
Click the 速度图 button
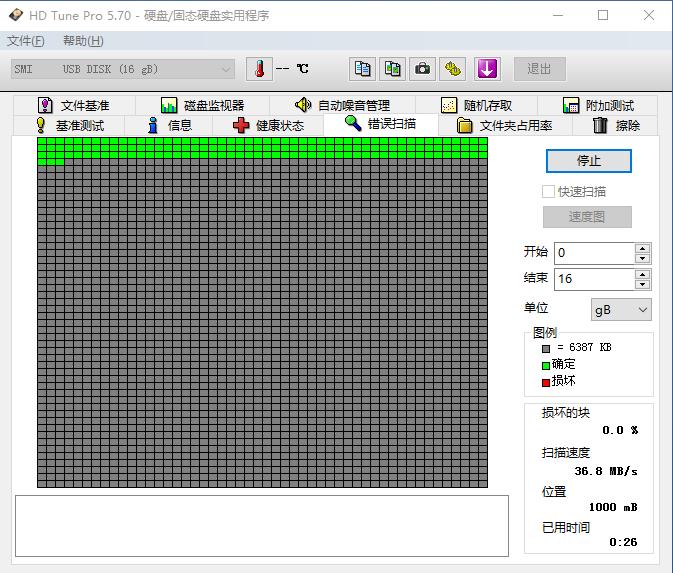587,217
